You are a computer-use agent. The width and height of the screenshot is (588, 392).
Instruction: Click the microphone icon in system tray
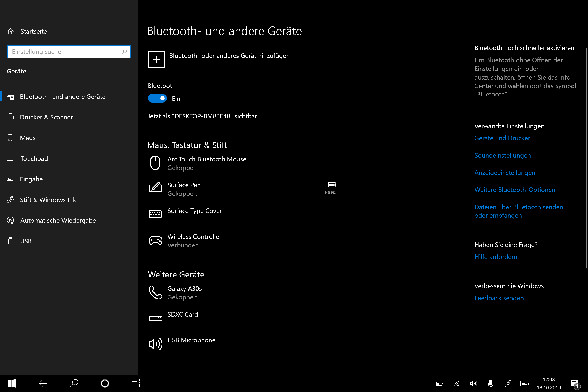click(x=490, y=383)
